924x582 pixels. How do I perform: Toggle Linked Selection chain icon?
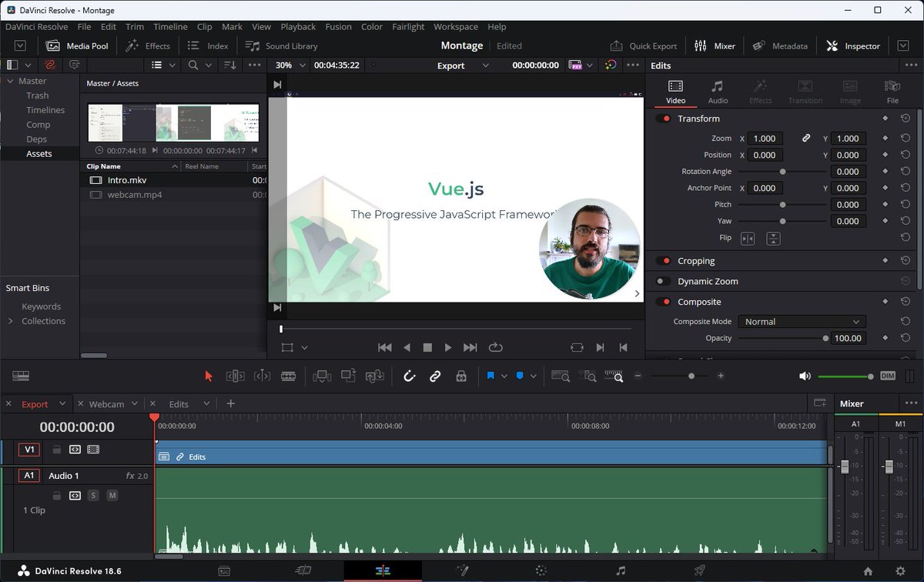point(435,376)
